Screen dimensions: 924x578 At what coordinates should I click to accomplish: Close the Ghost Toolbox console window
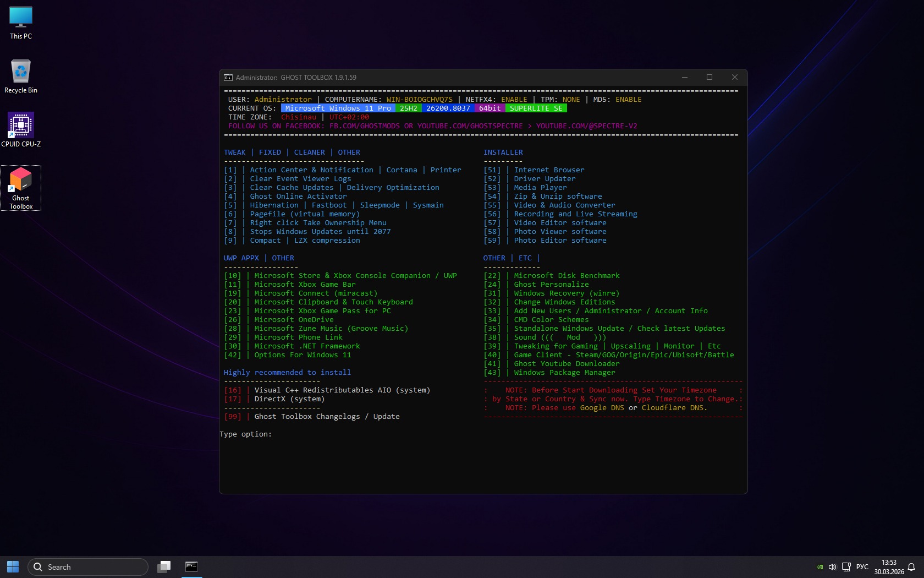point(734,78)
